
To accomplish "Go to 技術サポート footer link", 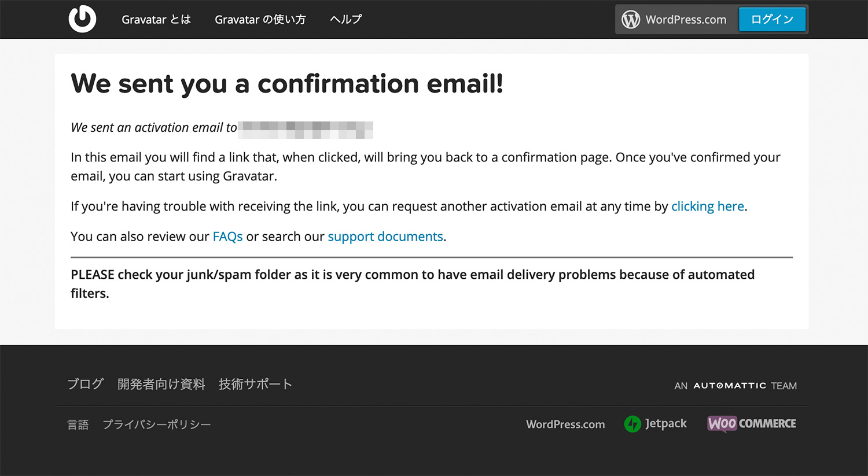I will (x=255, y=384).
